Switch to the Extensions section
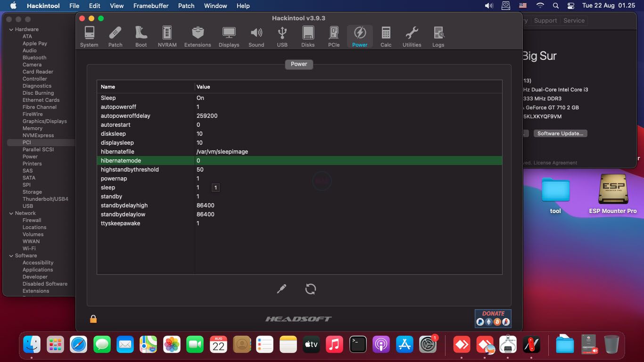The image size is (644, 362). click(198, 37)
